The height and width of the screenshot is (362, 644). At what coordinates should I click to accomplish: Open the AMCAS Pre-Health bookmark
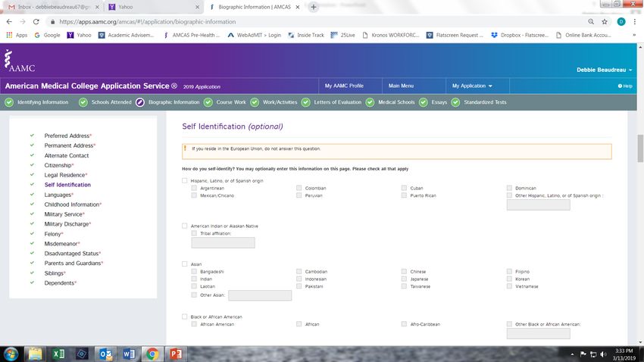[x=192, y=36]
